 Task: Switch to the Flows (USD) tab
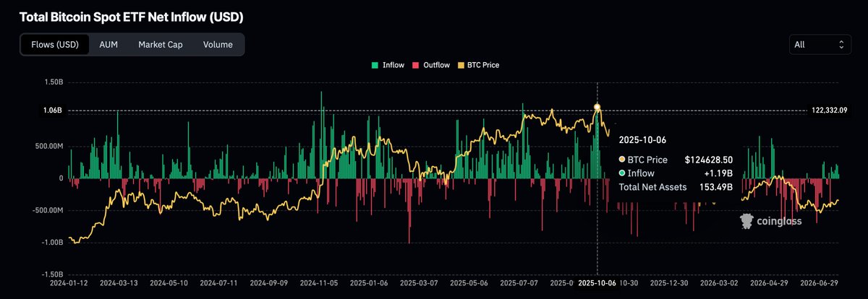[x=55, y=44]
